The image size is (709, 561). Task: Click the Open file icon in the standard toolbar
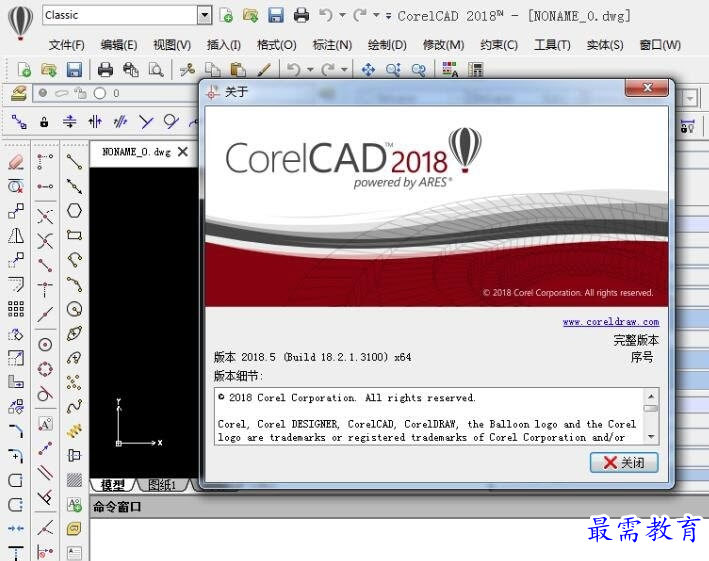point(49,70)
